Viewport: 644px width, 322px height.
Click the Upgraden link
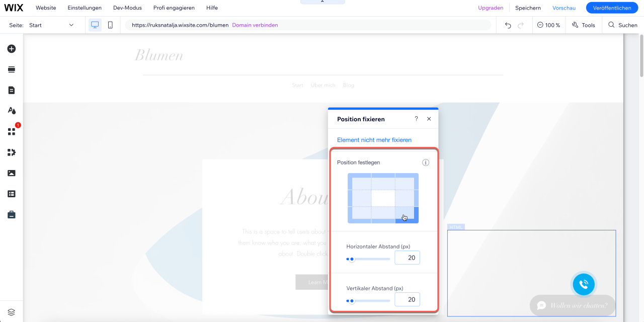[x=491, y=8]
